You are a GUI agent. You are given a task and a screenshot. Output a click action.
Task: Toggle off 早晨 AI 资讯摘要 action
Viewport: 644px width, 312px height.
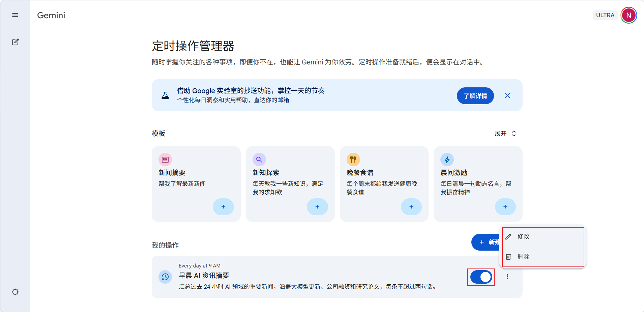click(x=481, y=277)
